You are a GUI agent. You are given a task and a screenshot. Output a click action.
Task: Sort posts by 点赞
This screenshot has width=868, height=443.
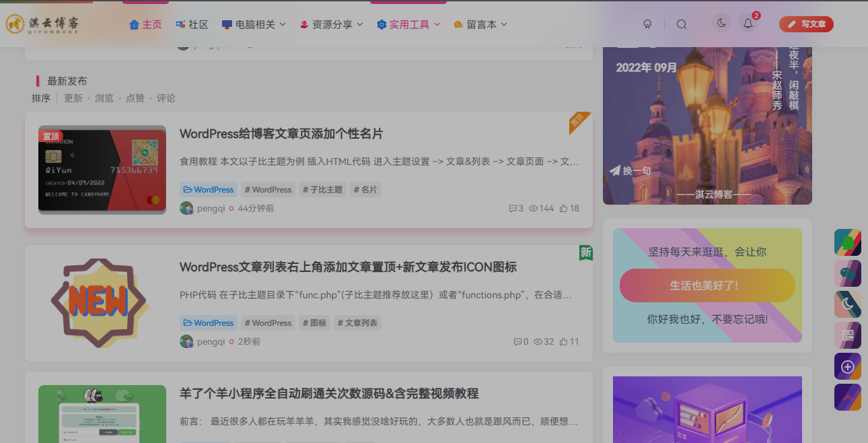(135, 98)
